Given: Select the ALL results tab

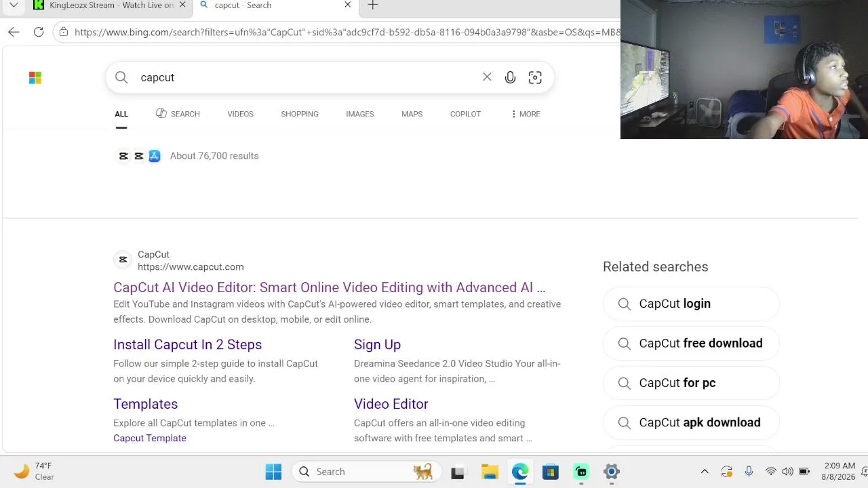Looking at the screenshot, I should point(121,114).
